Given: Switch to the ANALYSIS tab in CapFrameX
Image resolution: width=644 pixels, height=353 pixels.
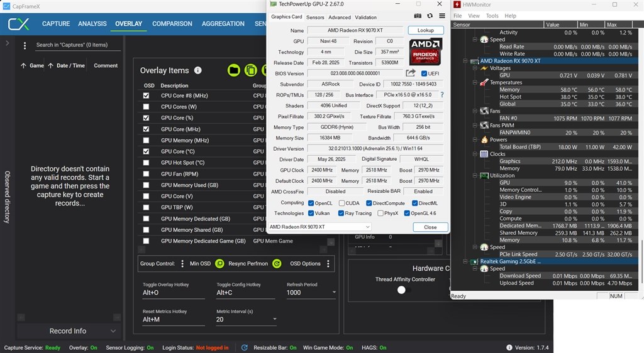Looking at the screenshot, I should [92, 24].
